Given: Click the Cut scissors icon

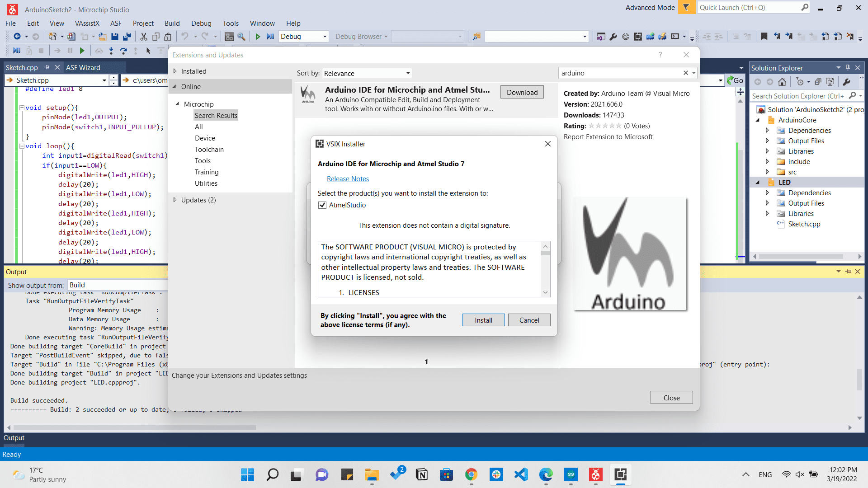Looking at the screenshot, I should (144, 37).
